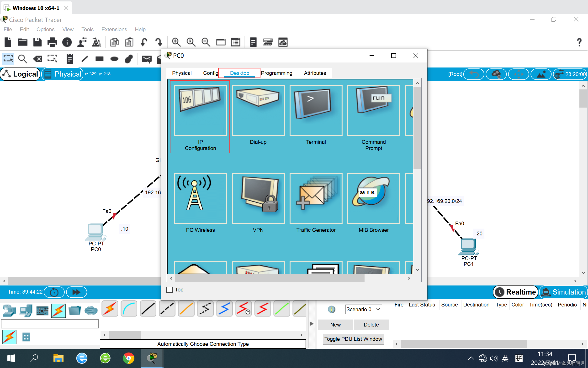Show hidden system tray icons
This screenshot has width=588, height=368.
click(471, 358)
